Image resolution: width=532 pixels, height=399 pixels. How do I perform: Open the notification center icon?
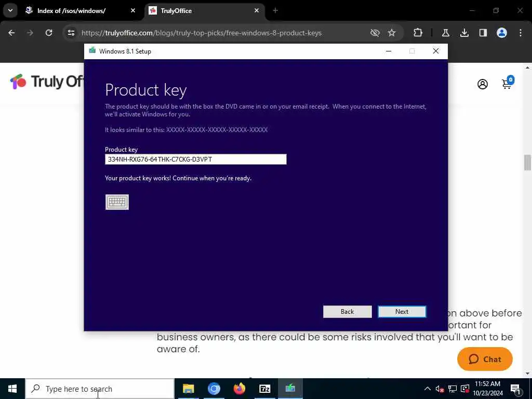point(516,389)
